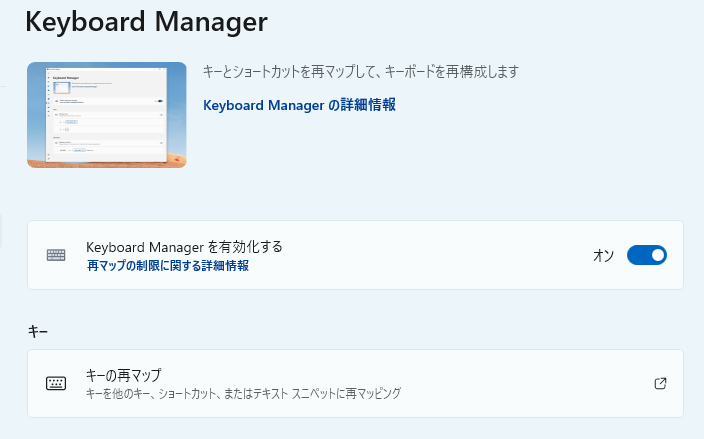Image resolution: width=704 pixels, height=439 pixels.
Task: Select the キーの再マップ title text
Action: [124, 375]
